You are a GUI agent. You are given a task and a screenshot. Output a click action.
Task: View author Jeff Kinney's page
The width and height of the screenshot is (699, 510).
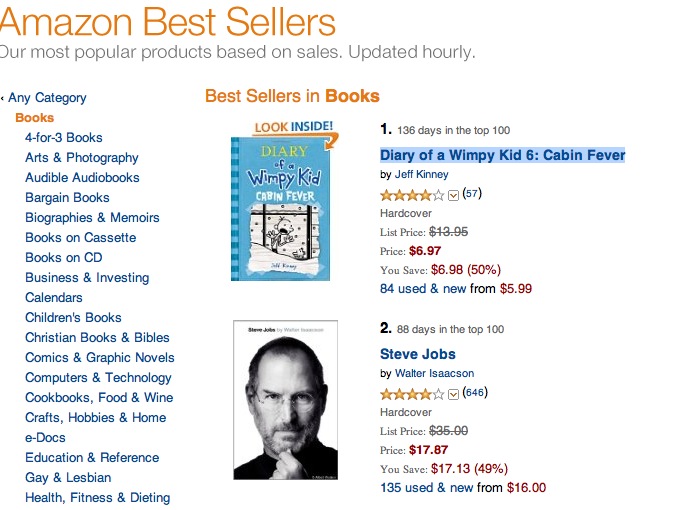(x=422, y=174)
